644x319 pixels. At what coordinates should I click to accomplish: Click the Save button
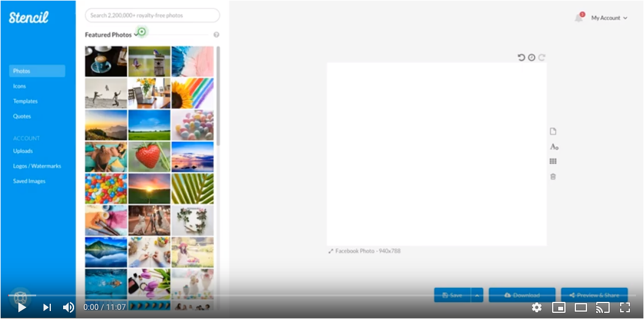[x=453, y=295]
